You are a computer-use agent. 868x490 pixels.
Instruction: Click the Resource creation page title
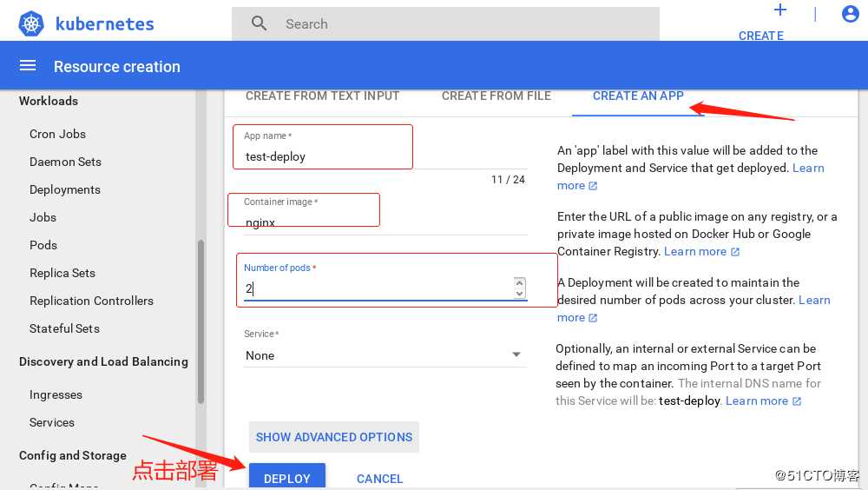(x=117, y=67)
